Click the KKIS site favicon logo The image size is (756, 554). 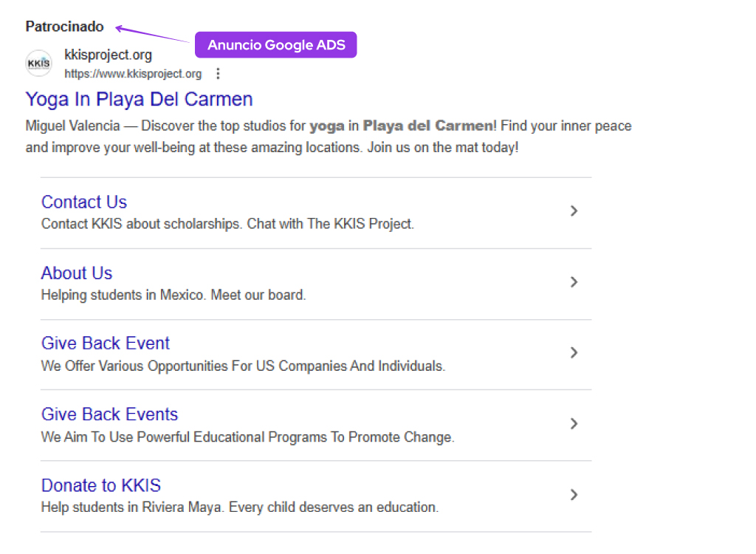tap(38, 64)
